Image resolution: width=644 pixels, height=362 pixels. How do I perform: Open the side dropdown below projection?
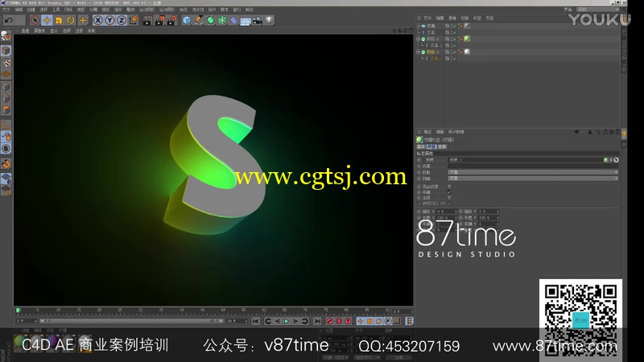[x=533, y=179]
